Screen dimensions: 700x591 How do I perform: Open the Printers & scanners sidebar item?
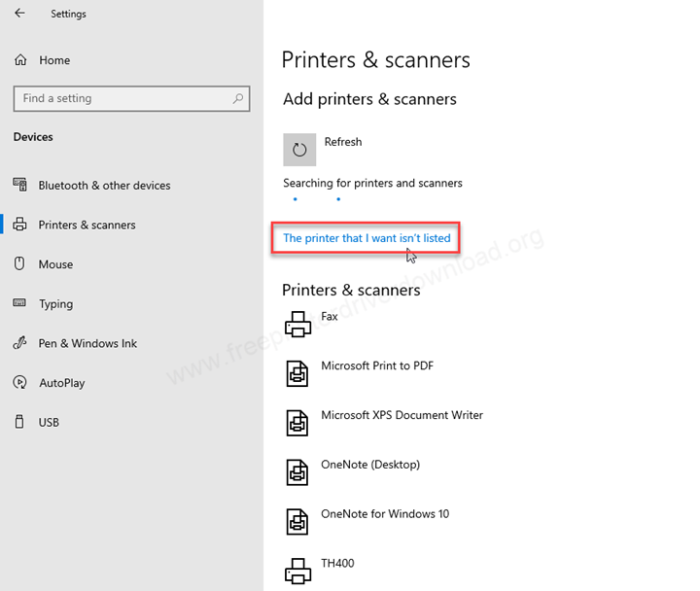87,225
